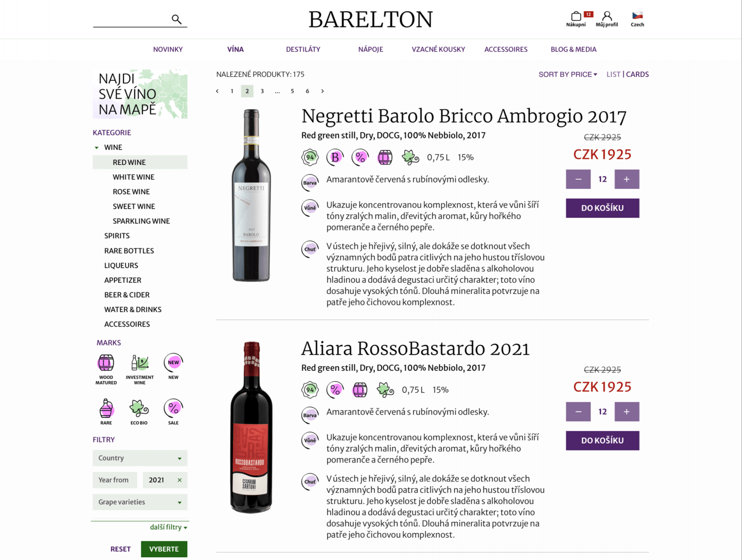The height and width of the screenshot is (560, 742).
Task: Open the Blog & Media menu item
Action: (x=573, y=49)
